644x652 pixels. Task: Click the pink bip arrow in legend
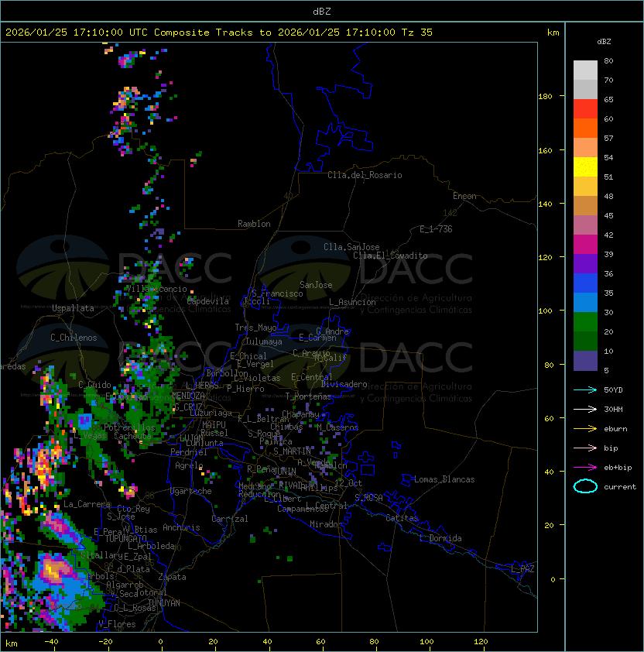[x=585, y=448]
